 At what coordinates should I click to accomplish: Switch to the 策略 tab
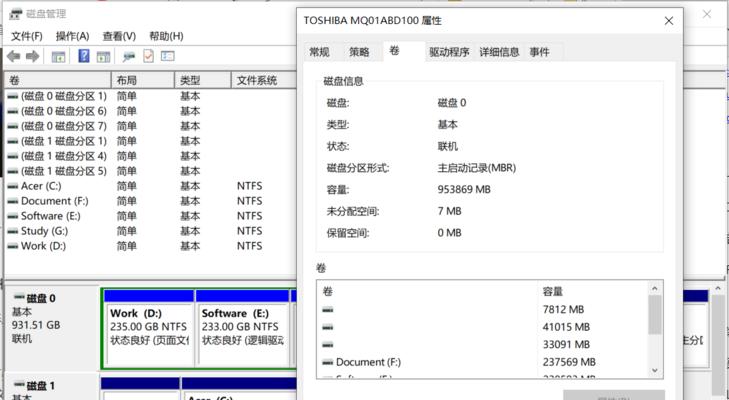click(x=359, y=52)
